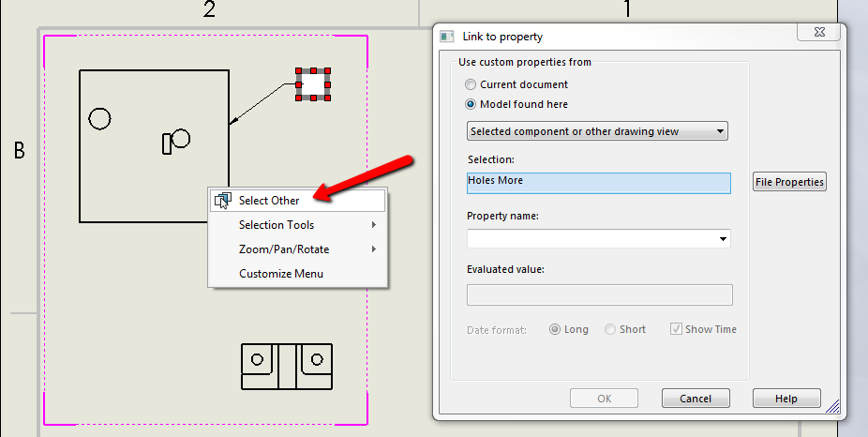Click the resize grip at the dialog corner
Image resolution: width=868 pixels, height=437 pixels.
tap(832, 407)
